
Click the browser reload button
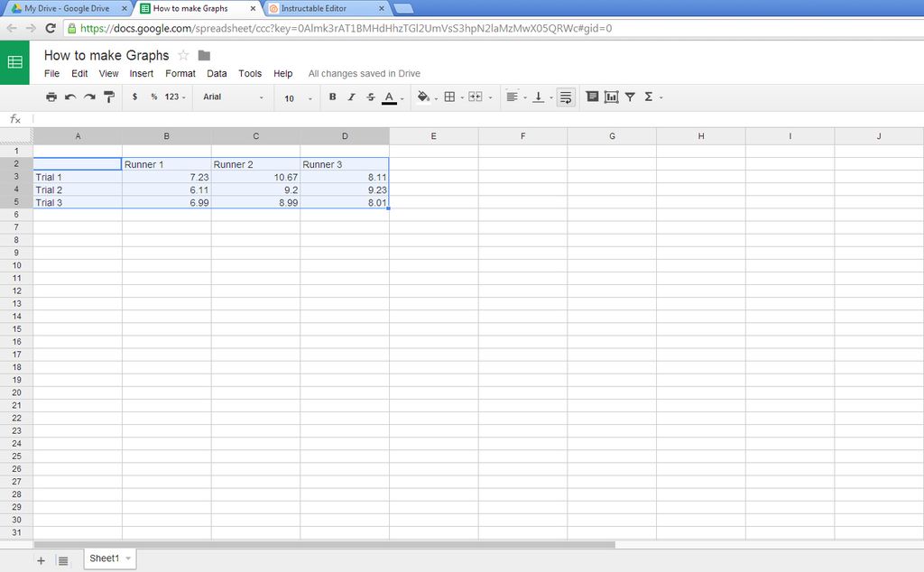[51, 28]
